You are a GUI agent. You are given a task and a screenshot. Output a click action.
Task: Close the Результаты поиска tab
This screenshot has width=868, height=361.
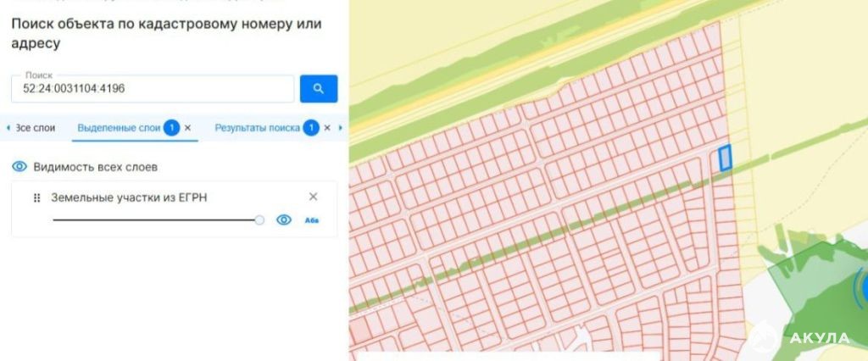pyautogui.click(x=327, y=128)
